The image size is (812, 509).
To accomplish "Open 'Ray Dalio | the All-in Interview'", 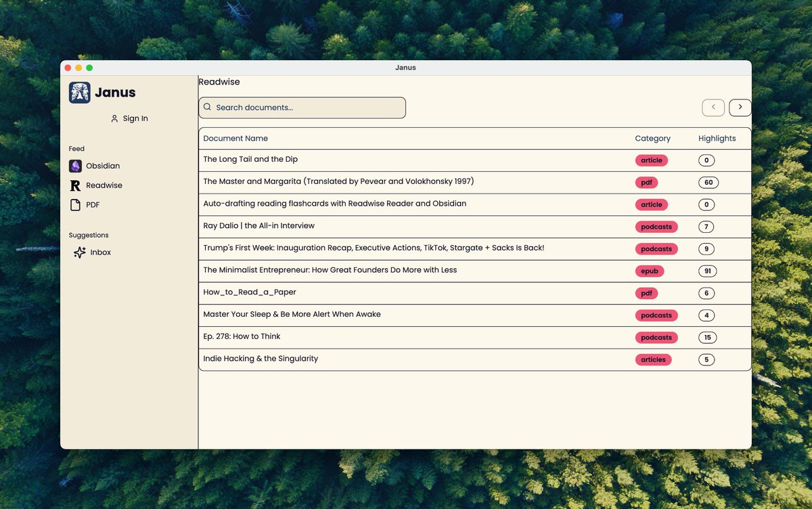I will point(258,226).
